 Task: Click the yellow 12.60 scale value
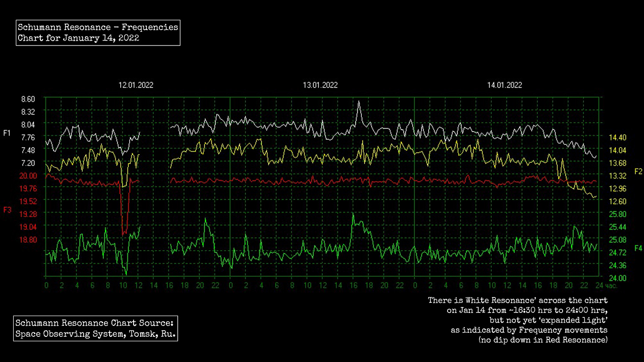[617, 201]
